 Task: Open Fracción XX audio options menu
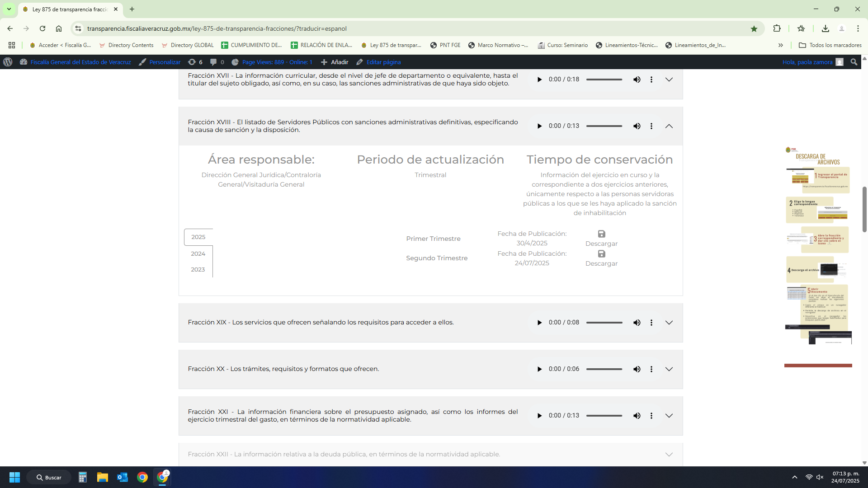(651, 369)
